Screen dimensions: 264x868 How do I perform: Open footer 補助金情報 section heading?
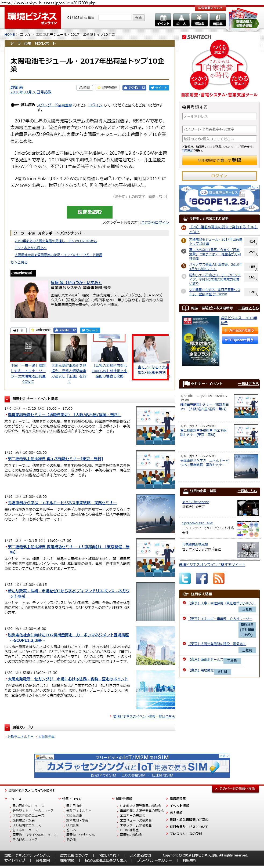click(x=124, y=799)
